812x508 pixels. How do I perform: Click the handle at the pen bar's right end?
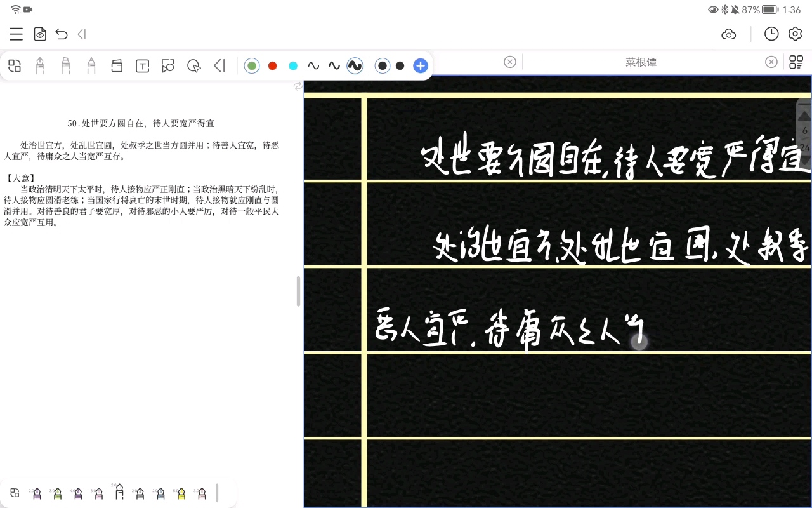click(x=218, y=493)
